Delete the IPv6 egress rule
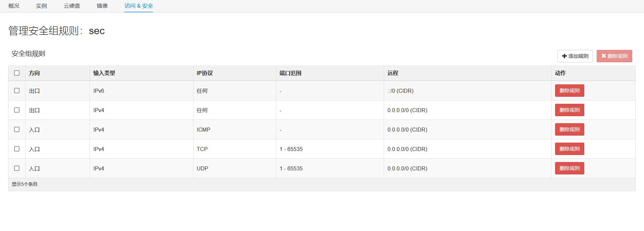This screenshot has height=231, width=644. pos(569,91)
